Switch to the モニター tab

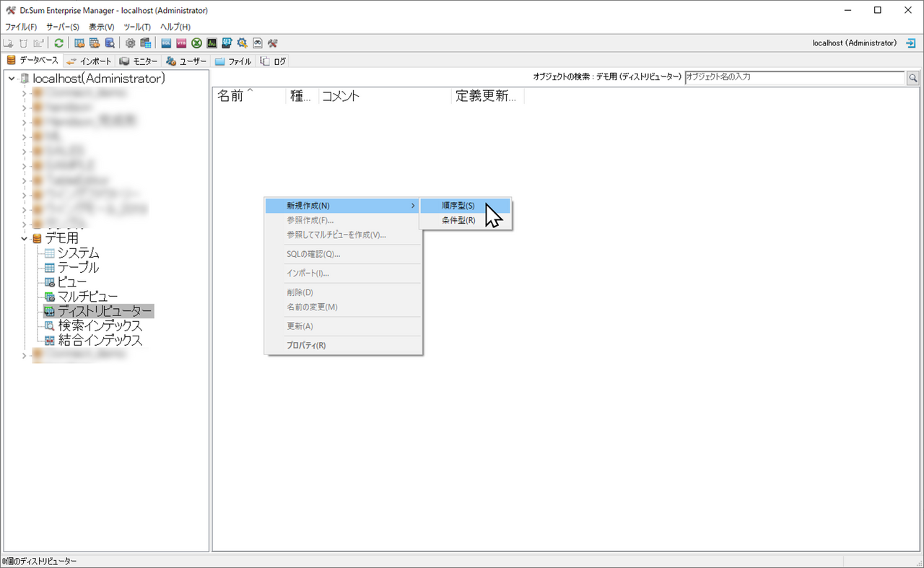point(139,61)
